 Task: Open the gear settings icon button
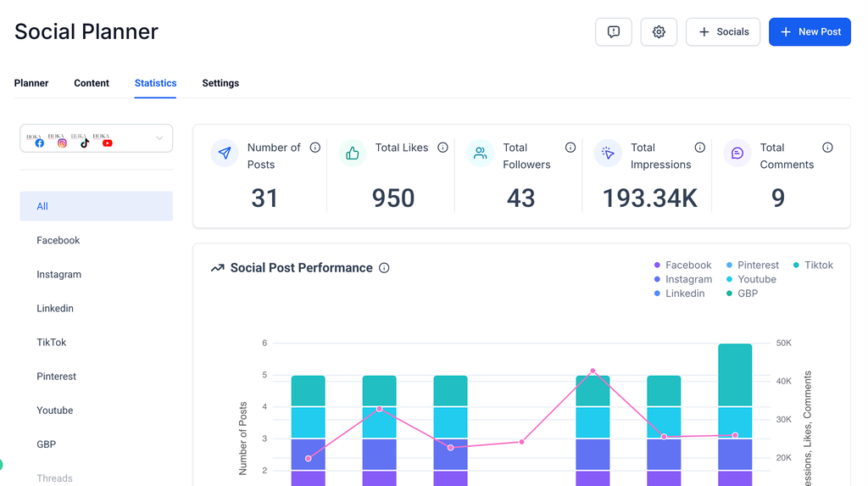[x=659, y=32]
